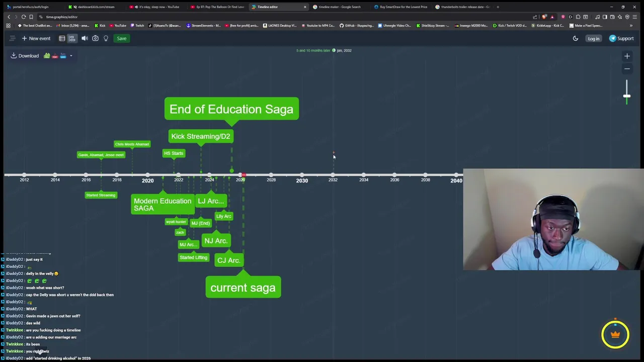Select the Chris Meets Ahamad event
Screen dimensions: 644x362
pos(132,144)
